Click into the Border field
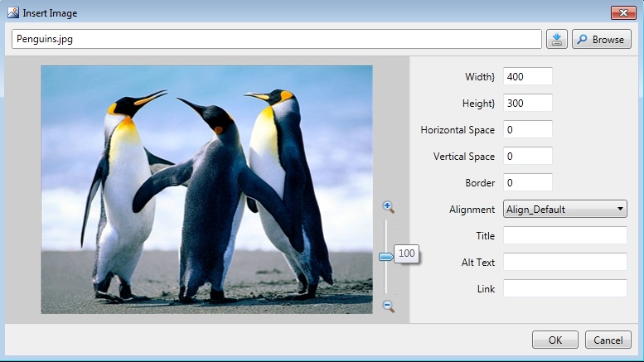 527,182
